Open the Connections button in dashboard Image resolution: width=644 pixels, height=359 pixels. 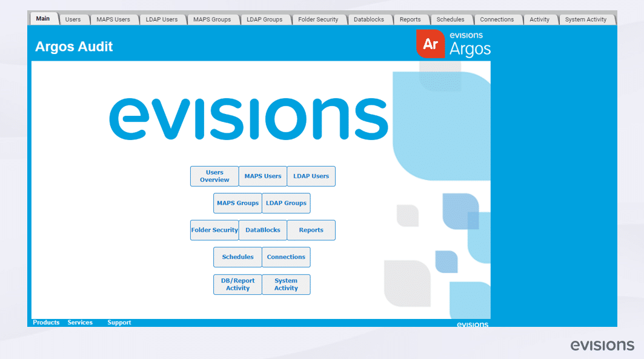coord(287,257)
